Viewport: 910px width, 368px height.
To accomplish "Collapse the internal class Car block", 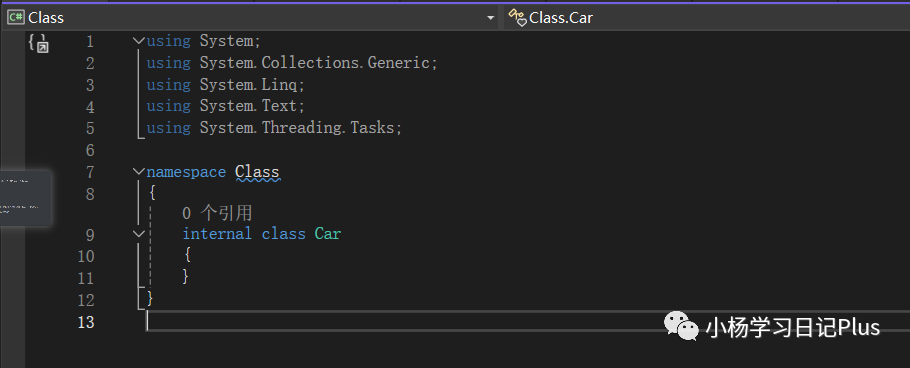I will (138, 234).
